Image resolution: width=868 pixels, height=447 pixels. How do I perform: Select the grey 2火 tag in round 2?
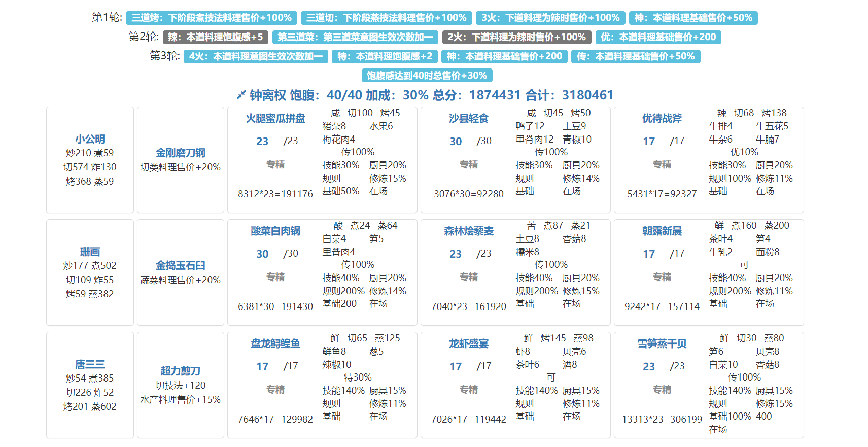click(516, 37)
